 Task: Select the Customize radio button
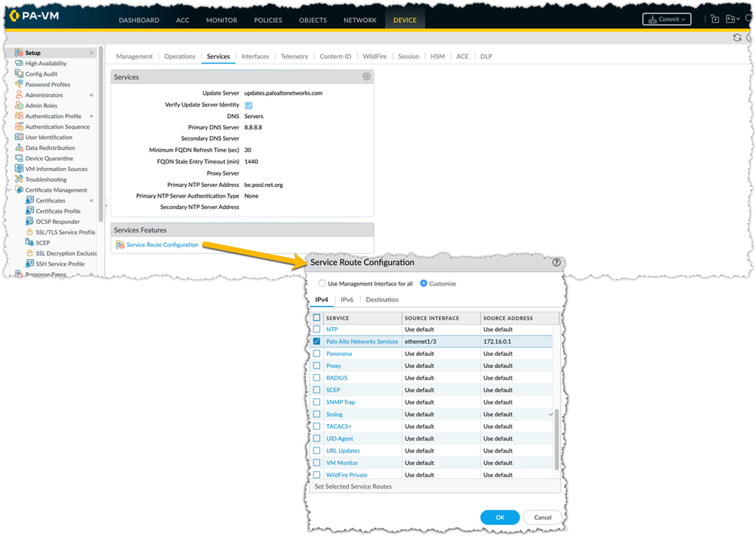[423, 283]
